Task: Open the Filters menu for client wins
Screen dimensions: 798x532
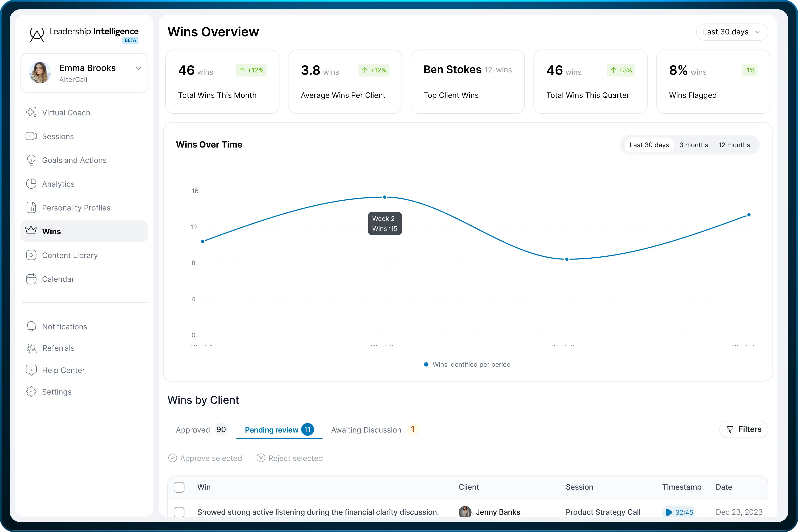Action: [x=743, y=429]
